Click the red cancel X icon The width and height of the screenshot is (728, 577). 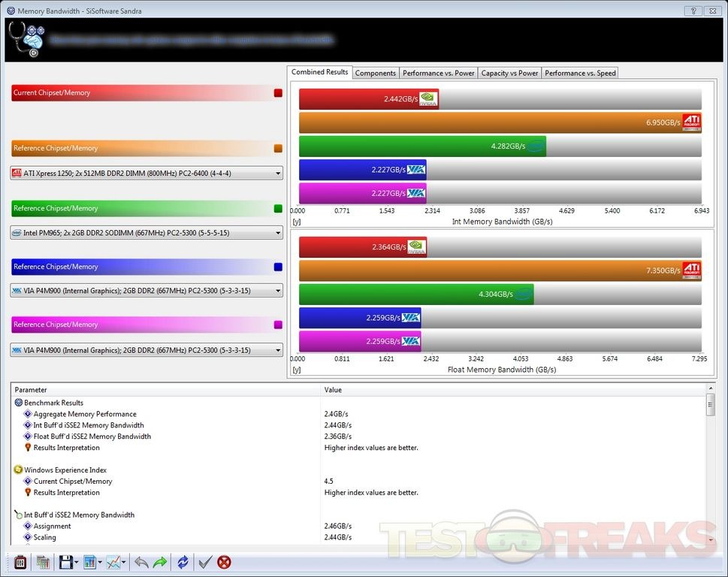point(224,562)
